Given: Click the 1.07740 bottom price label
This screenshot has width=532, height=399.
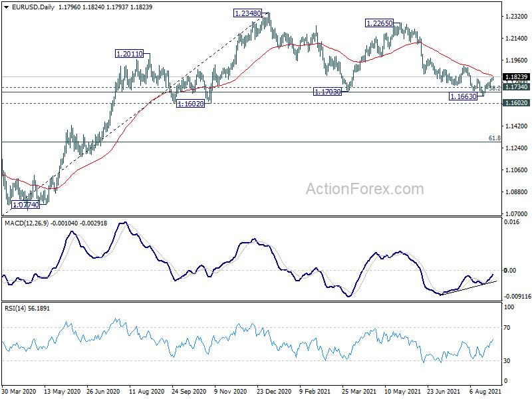Looking at the screenshot, I should click(x=25, y=205).
